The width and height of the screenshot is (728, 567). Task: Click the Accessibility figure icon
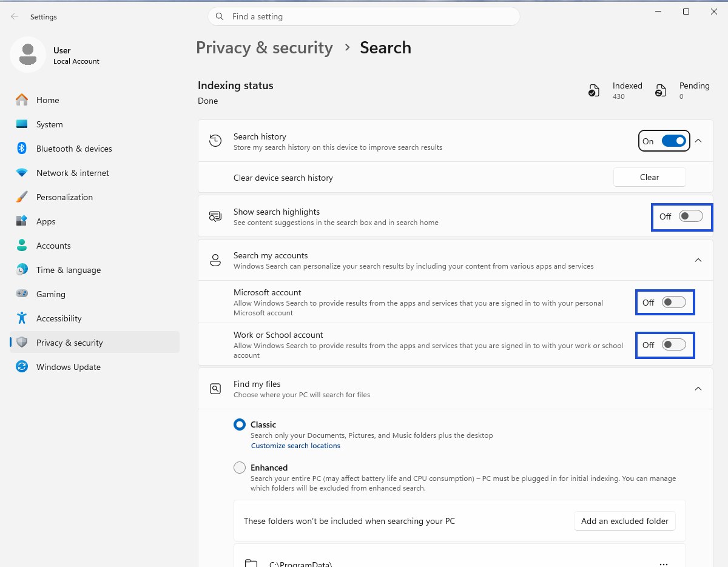[22, 318]
